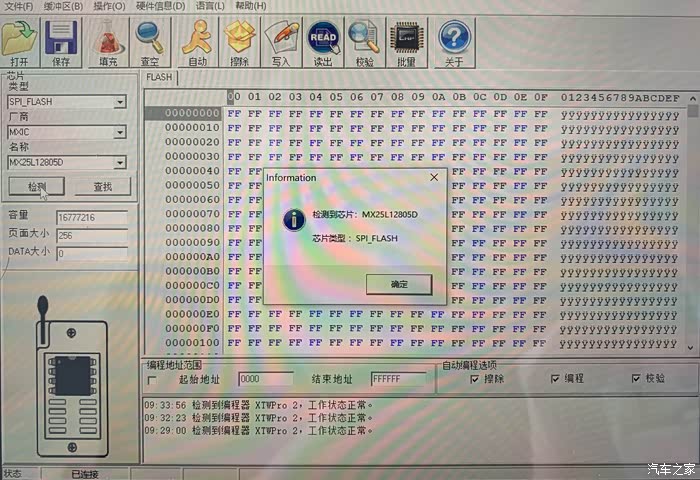The image size is (700, 480).
Task: Click the 09:29:00 log entry
Action: pos(259,431)
